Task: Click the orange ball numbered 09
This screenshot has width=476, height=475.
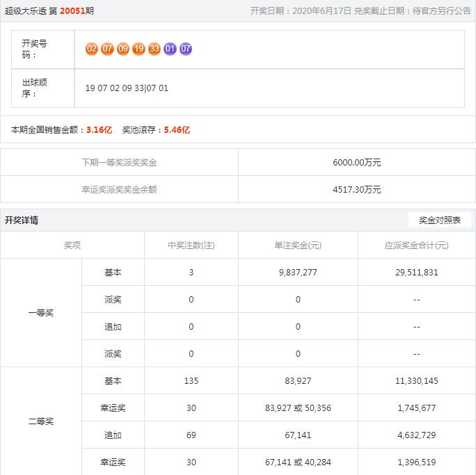Action: pos(123,49)
